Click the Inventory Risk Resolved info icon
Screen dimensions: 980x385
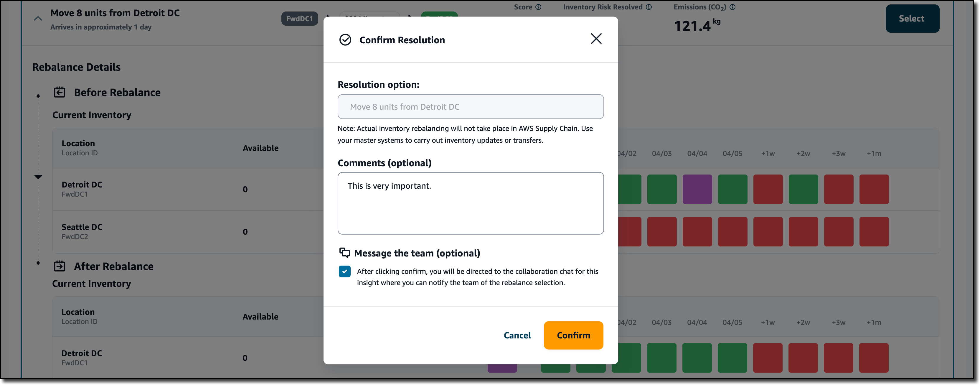[x=649, y=7]
